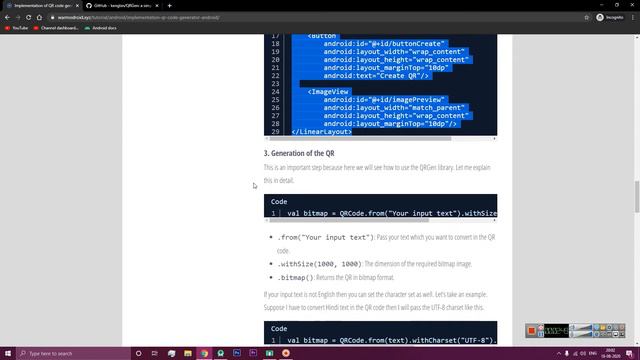640x360 pixels.
Task: Click the address bar URL
Action: 139,18
